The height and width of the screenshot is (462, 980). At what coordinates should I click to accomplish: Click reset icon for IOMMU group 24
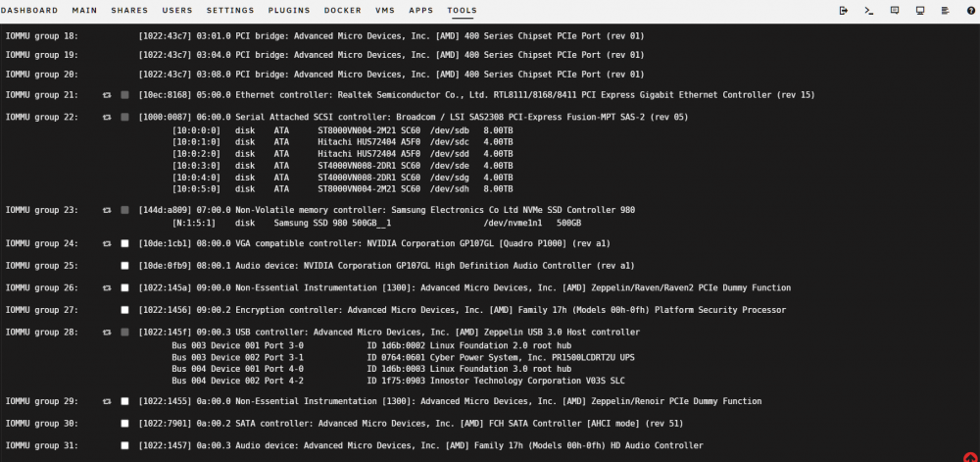[107, 243]
